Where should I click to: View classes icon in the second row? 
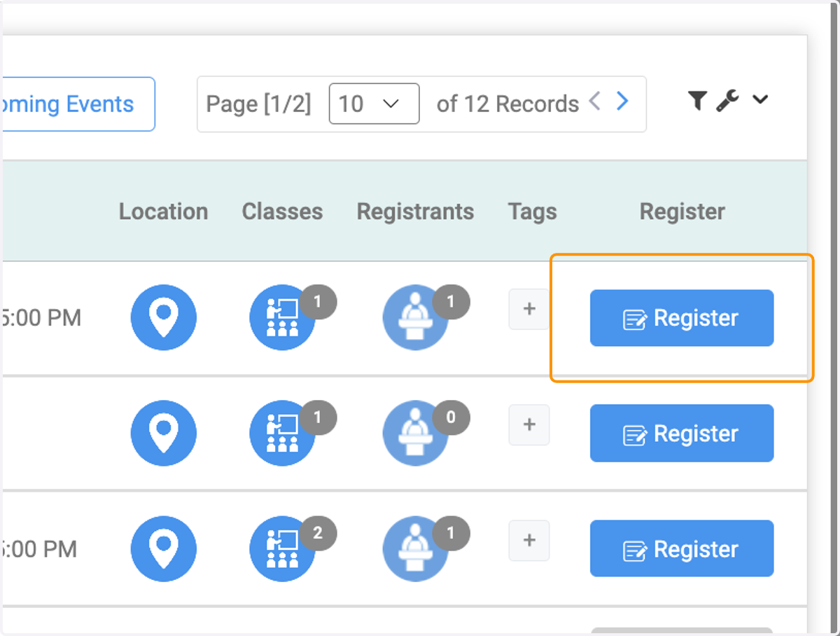[283, 433]
